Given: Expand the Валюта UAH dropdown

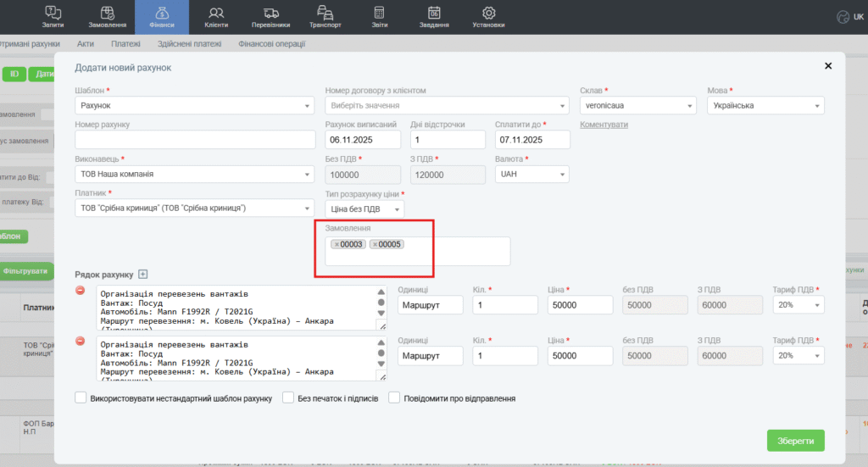Looking at the screenshot, I should pyautogui.click(x=531, y=174).
